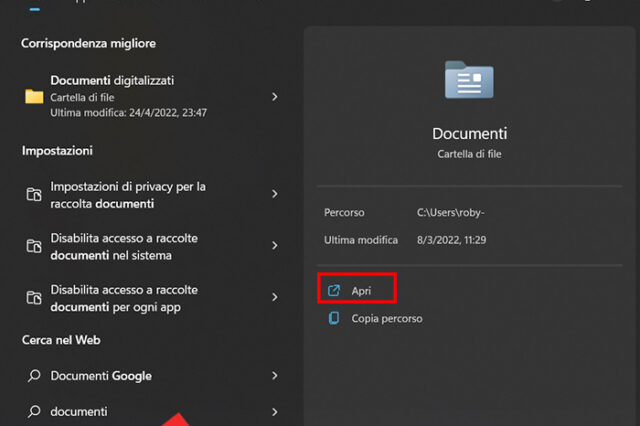The width and height of the screenshot is (640, 426).
Task: Click the magnifier icon beside lowercase 'documenti' suggestion
Action: [34, 411]
